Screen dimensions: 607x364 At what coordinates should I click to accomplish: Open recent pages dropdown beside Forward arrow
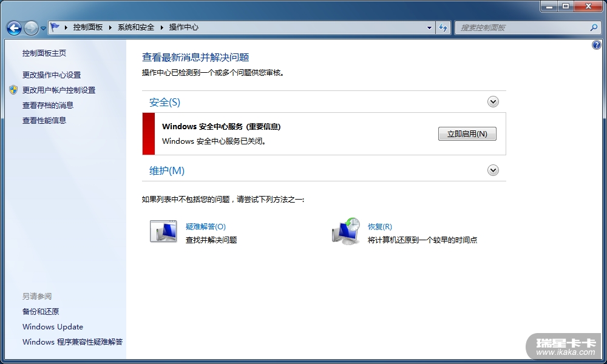43,29
